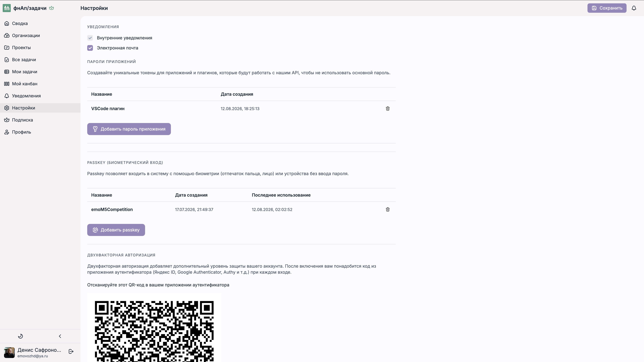Navigate to Все задачи

point(40,60)
